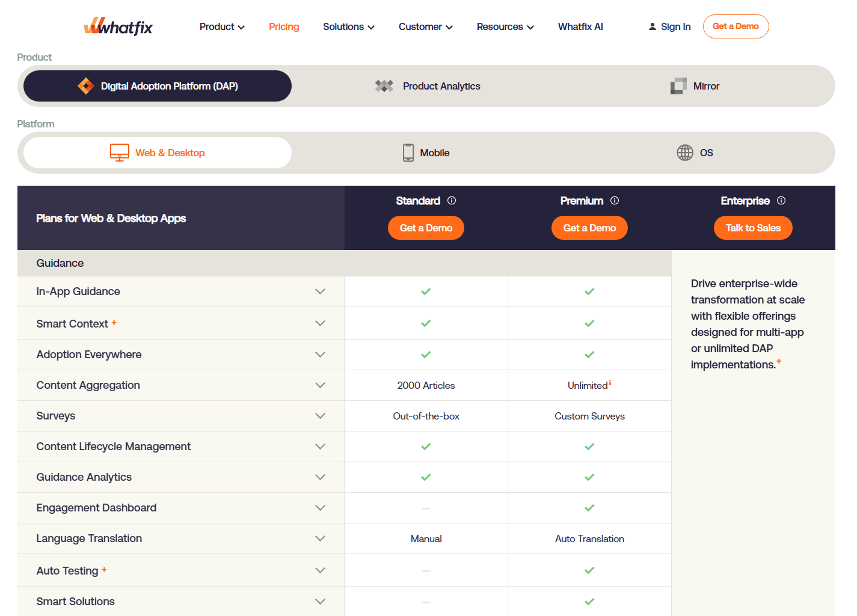Click the Enterprise description text
This screenshot has height=616, width=857.
point(748,324)
